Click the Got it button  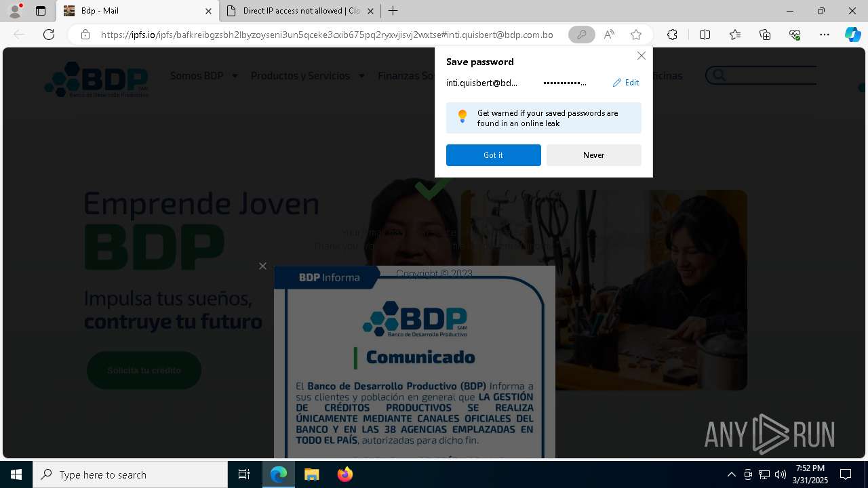[493, 155]
